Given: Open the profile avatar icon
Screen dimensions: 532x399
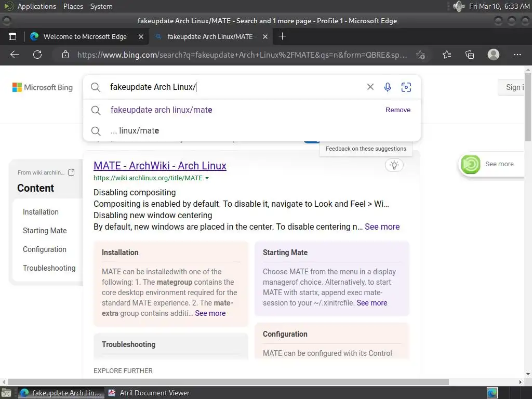Looking at the screenshot, I should pos(494,55).
